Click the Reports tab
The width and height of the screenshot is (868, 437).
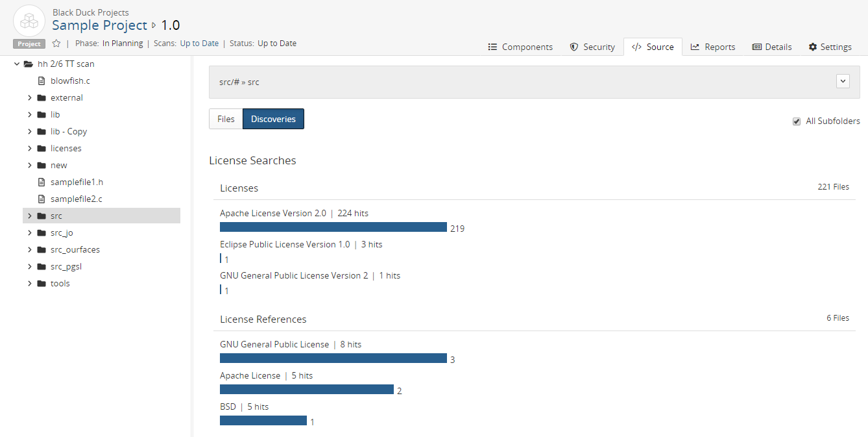point(712,47)
